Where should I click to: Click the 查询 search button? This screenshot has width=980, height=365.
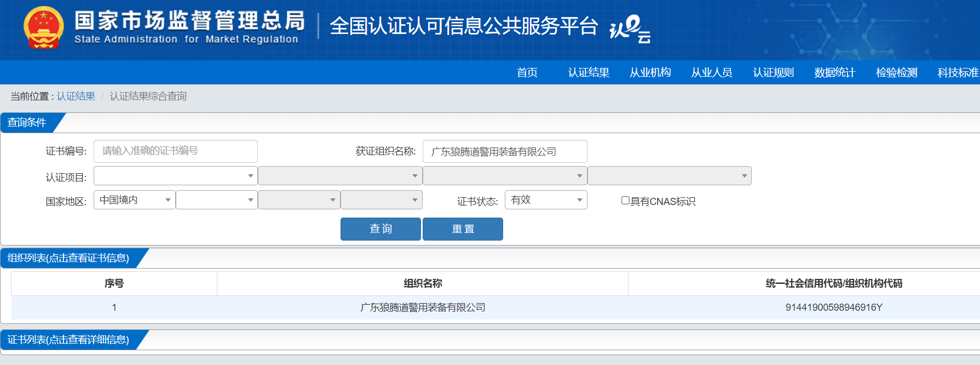pyautogui.click(x=381, y=229)
